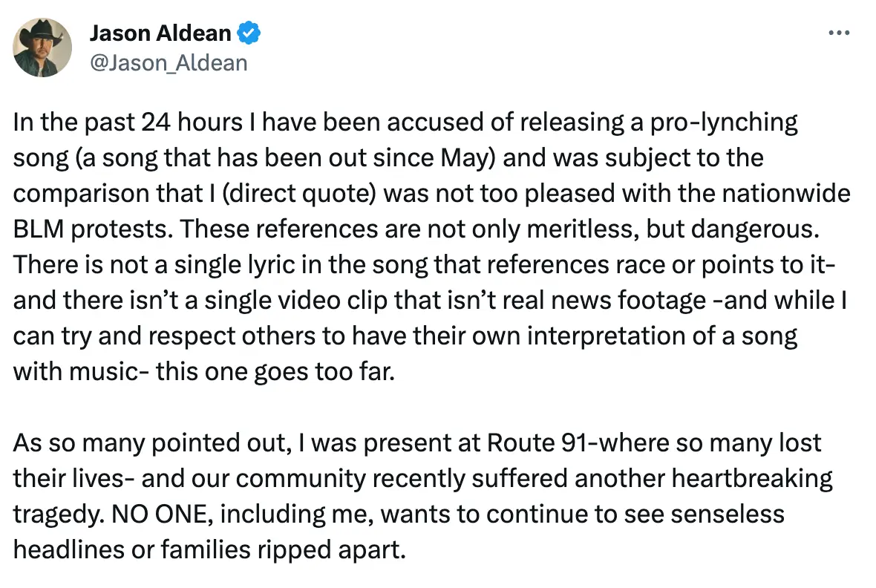Click Jason Aldean's cowboy hat profile photo
Screen dimensions: 876x588
pyautogui.click(x=42, y=48)
